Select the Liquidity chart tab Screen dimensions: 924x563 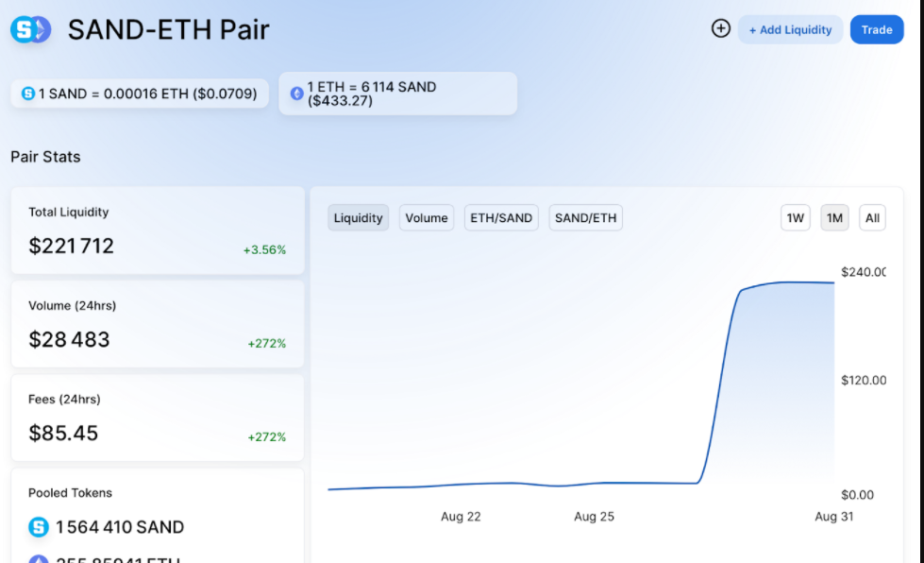(358, 217)
